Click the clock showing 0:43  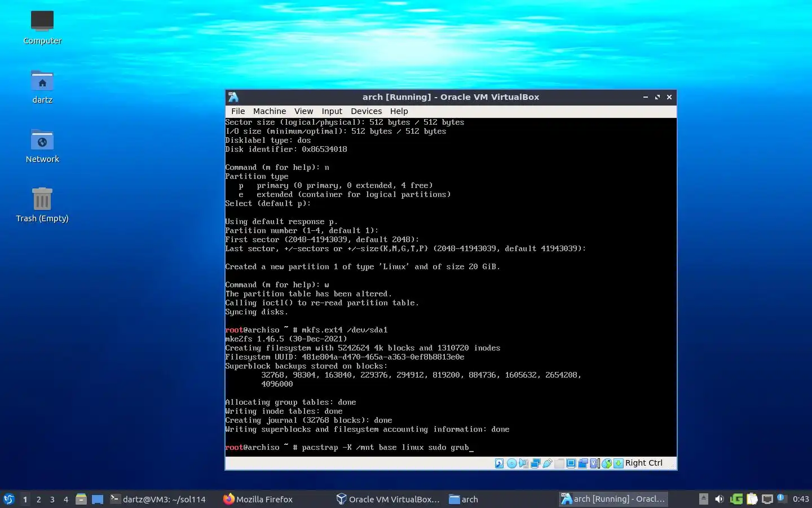(x=801, y=499)
